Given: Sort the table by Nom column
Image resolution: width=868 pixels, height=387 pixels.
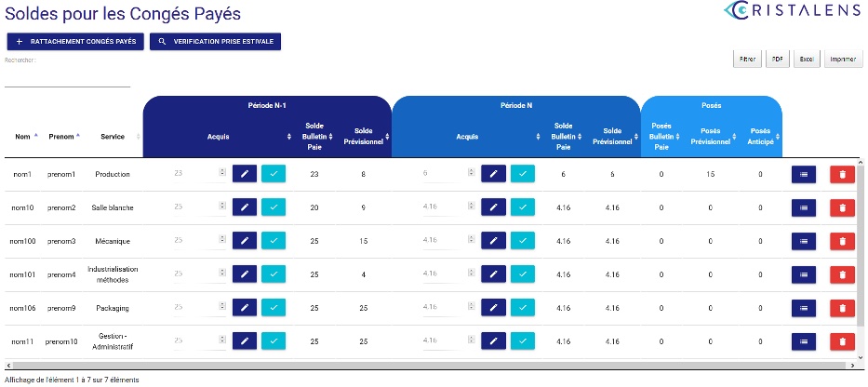Looking at the screenshot, I should [x=23, y=137].
